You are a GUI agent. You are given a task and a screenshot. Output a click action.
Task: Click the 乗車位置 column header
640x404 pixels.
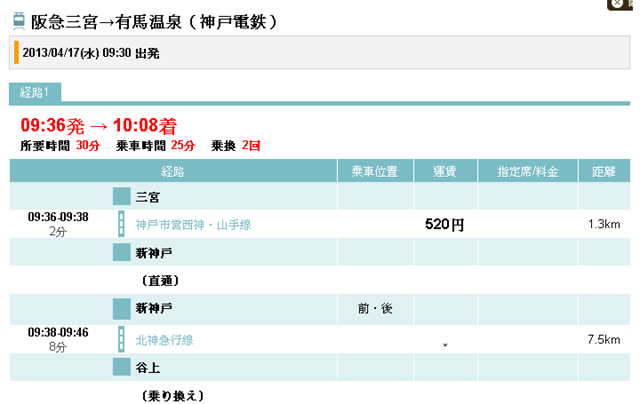tap(375, 171)
